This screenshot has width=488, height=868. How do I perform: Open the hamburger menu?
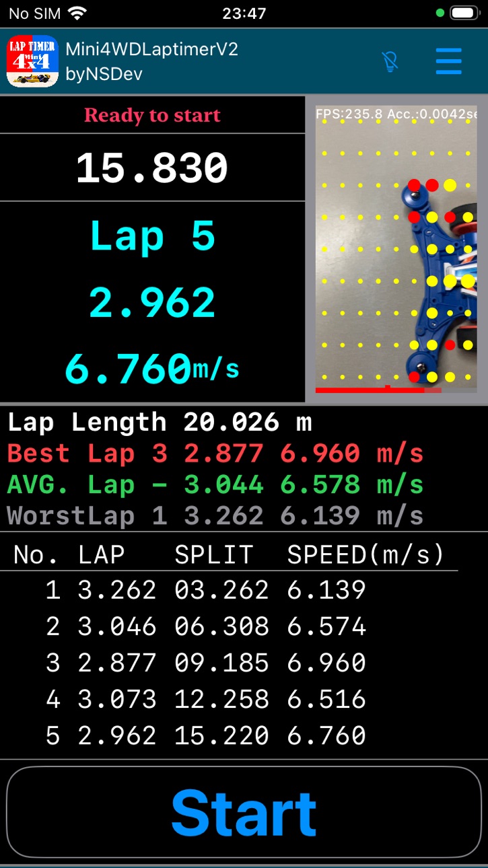(448, 61)
